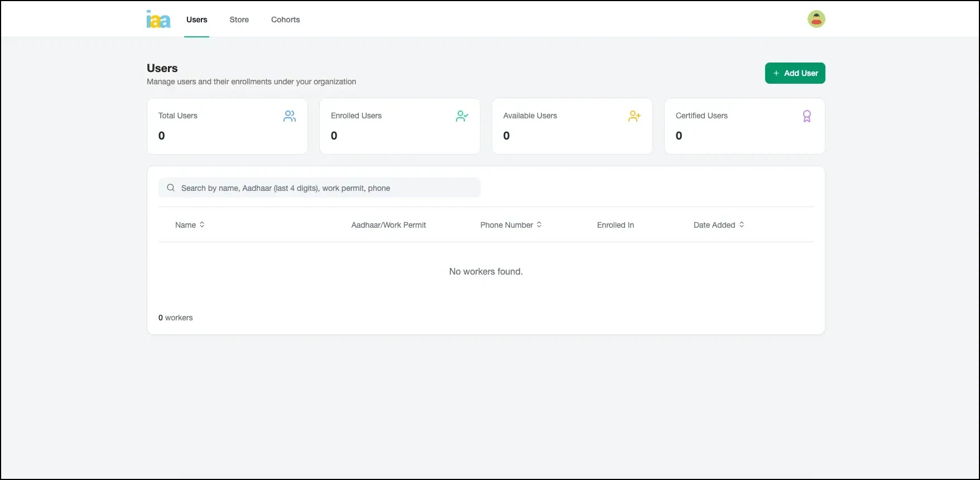
Task: Click the Total Users label text
Action: (177, 116)
